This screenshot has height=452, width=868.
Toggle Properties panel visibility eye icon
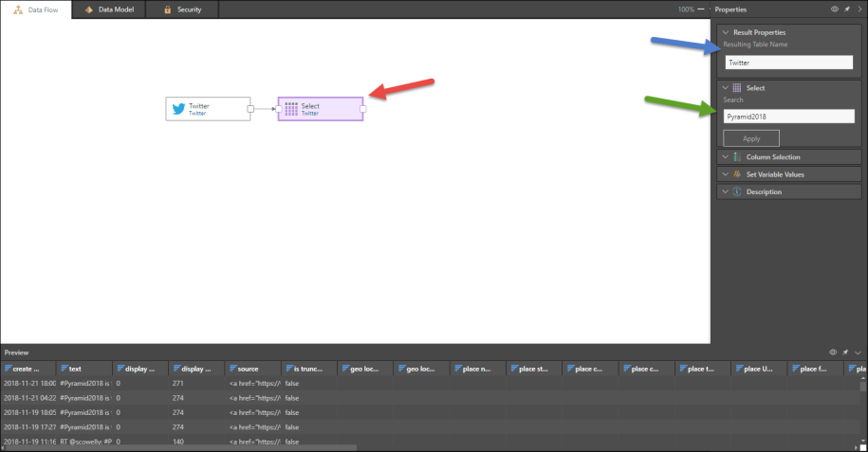tap(835, 9)
